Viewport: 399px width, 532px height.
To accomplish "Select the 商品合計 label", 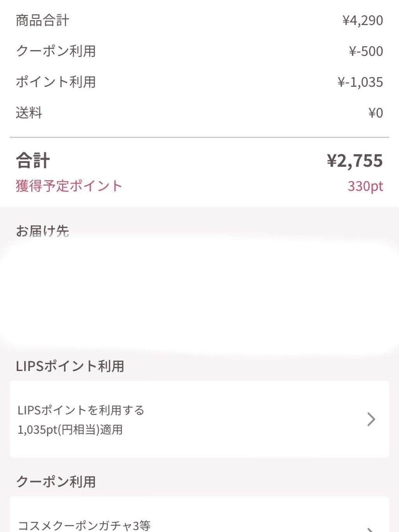I will pyautogui.click(x=42, y=20).
